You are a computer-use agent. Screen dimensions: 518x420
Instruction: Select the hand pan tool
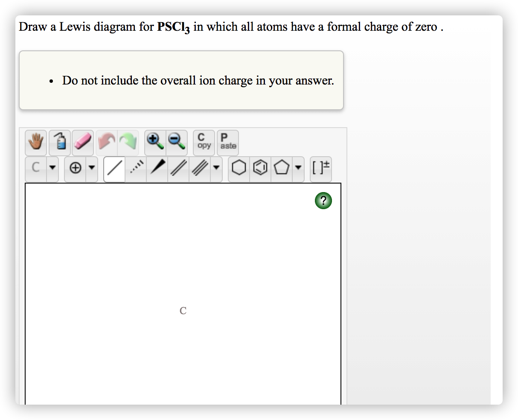coord(35,142)
